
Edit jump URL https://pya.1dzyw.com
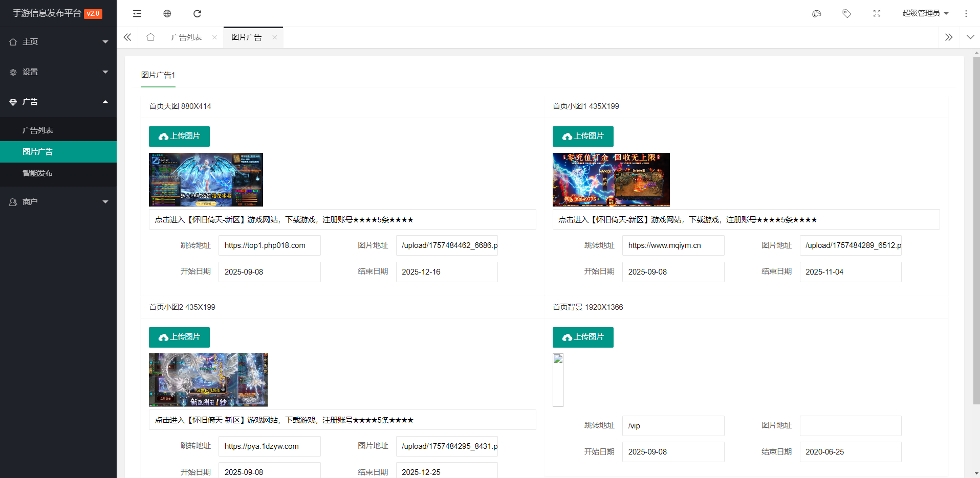click(270, 446)
